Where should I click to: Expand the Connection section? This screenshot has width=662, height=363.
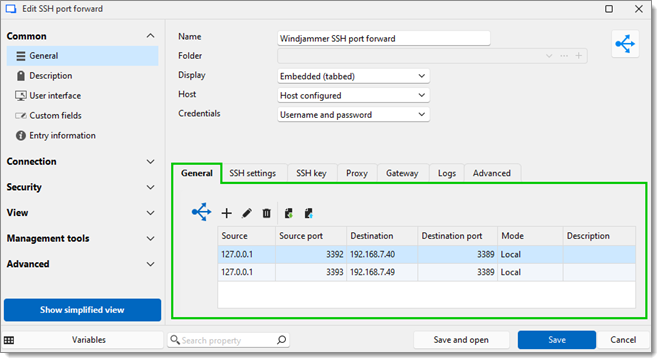coord(81,162)
